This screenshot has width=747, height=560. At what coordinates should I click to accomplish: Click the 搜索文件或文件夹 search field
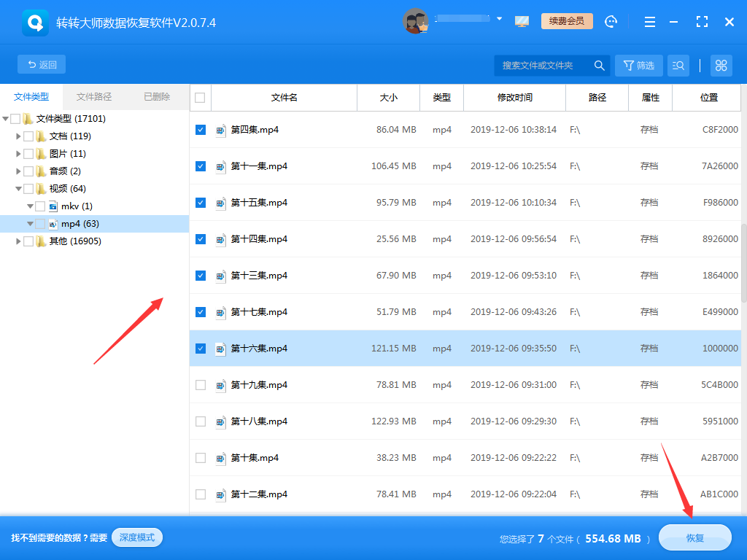pos(543,66)
